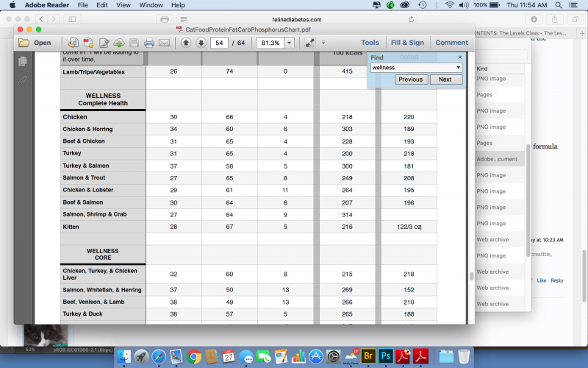Open System Preferences from the Dock

pos(333,356)
